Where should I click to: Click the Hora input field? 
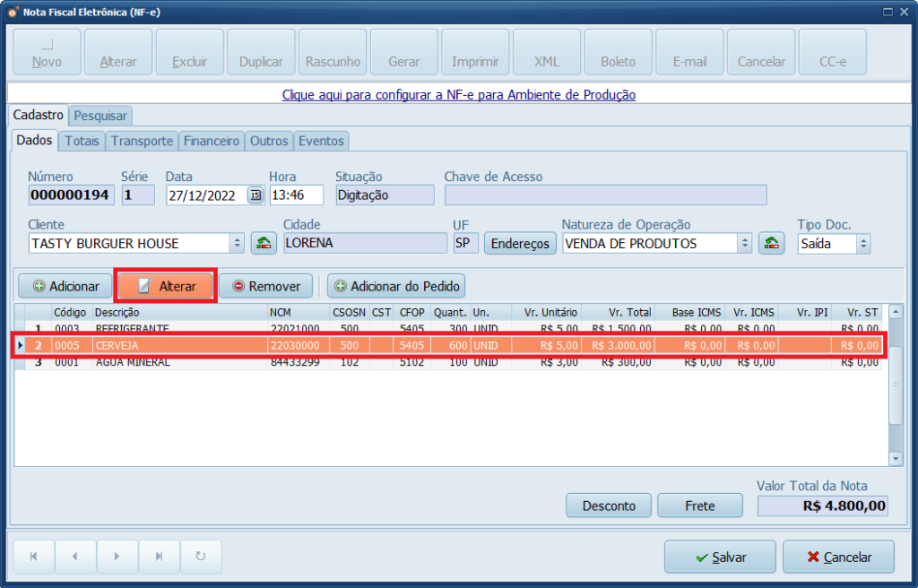(296, 195)
